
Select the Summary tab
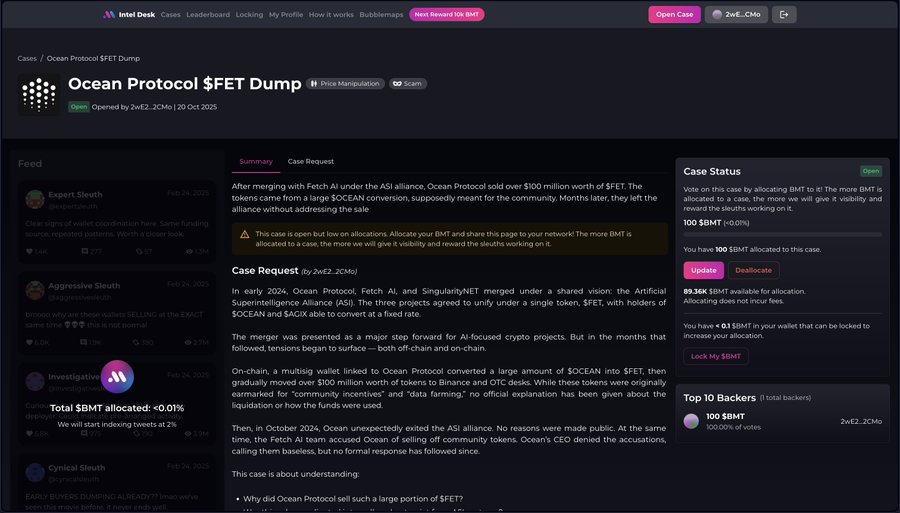pos(256,161)
